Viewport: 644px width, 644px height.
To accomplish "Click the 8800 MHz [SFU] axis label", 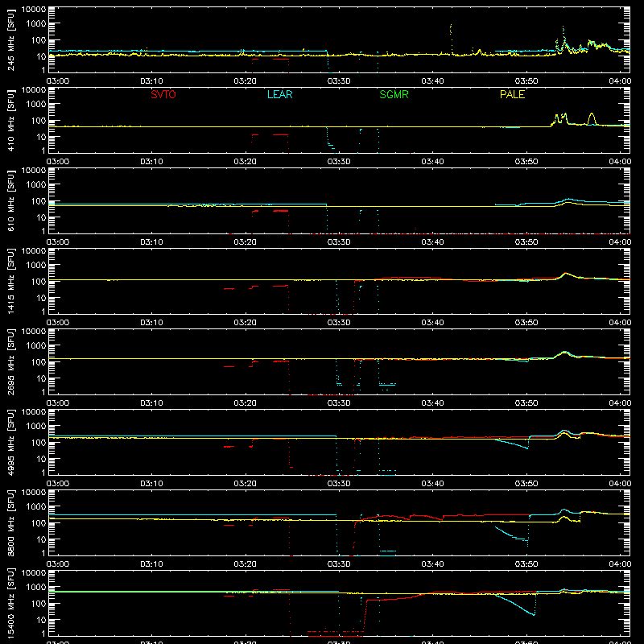I will pos(11,522).
